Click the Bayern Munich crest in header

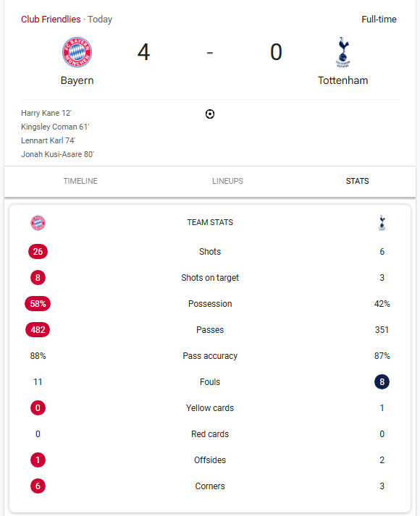(x=77, y=52)
